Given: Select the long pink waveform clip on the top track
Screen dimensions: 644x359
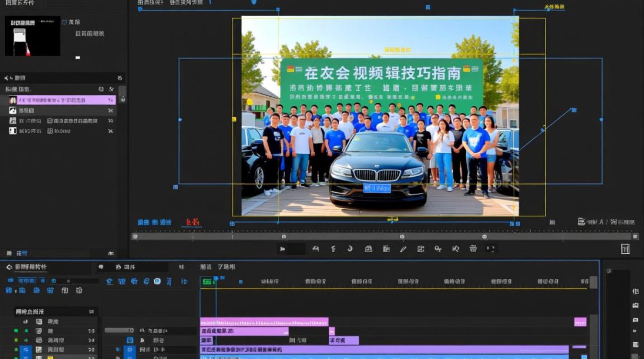Looking at the screenshot, I should click(x=264, y=322).
